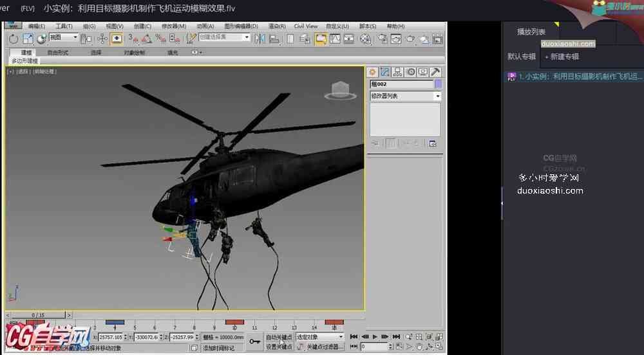Click the 新建专辑 button in player
This screenshot has height=355, width=644.
(562, 57)
